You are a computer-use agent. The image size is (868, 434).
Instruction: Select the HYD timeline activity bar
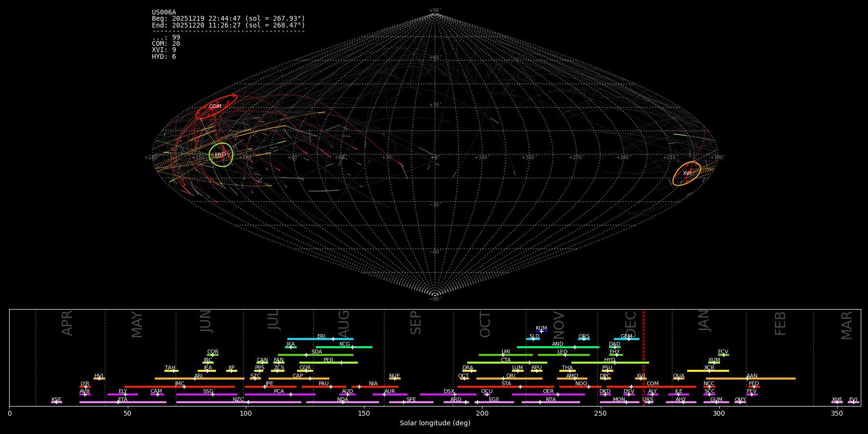point(610,363)
